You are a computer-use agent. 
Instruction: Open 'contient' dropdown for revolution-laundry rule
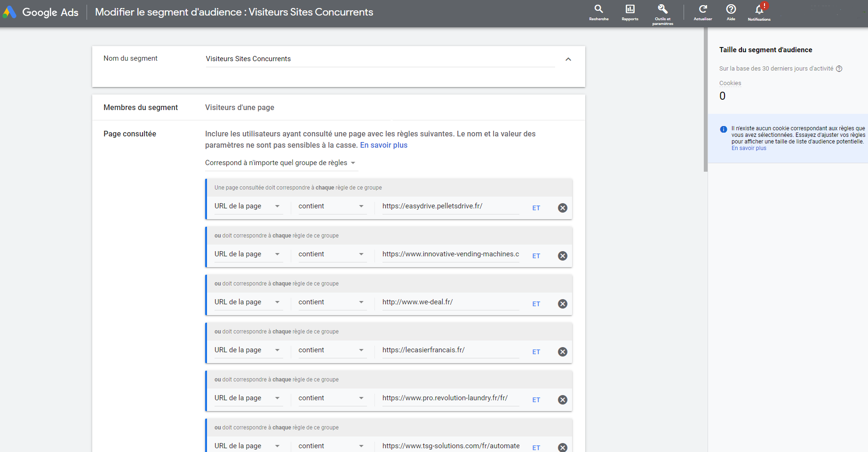(332, 398)
